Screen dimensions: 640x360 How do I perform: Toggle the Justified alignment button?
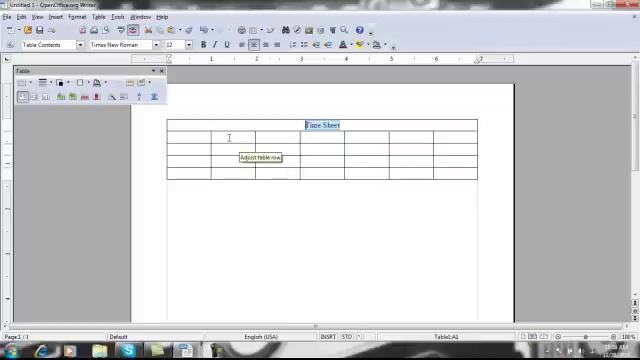(x=277, y=45)
